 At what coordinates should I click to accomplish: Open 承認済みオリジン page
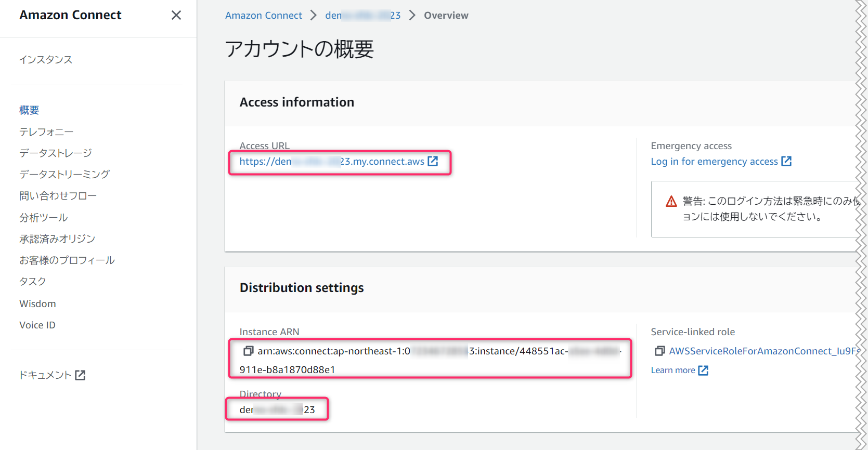(57, 239)
